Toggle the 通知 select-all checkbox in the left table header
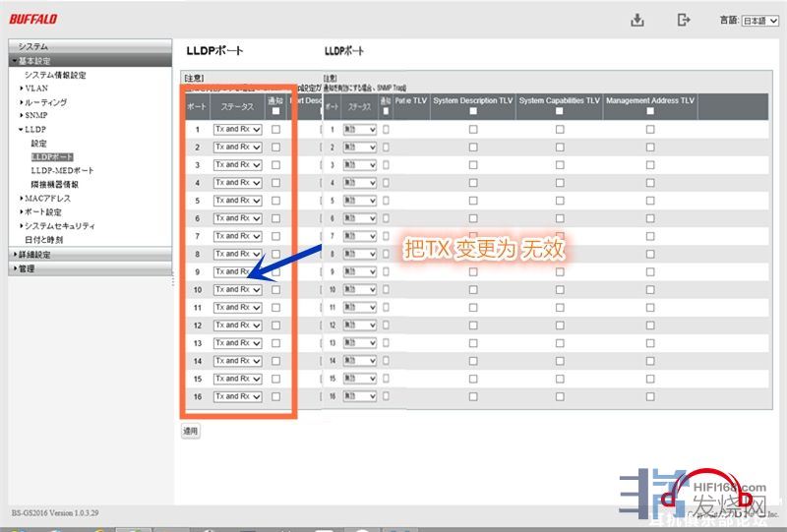Image resolution: width=787 pixels, height=532 pixels. point(275,111)
